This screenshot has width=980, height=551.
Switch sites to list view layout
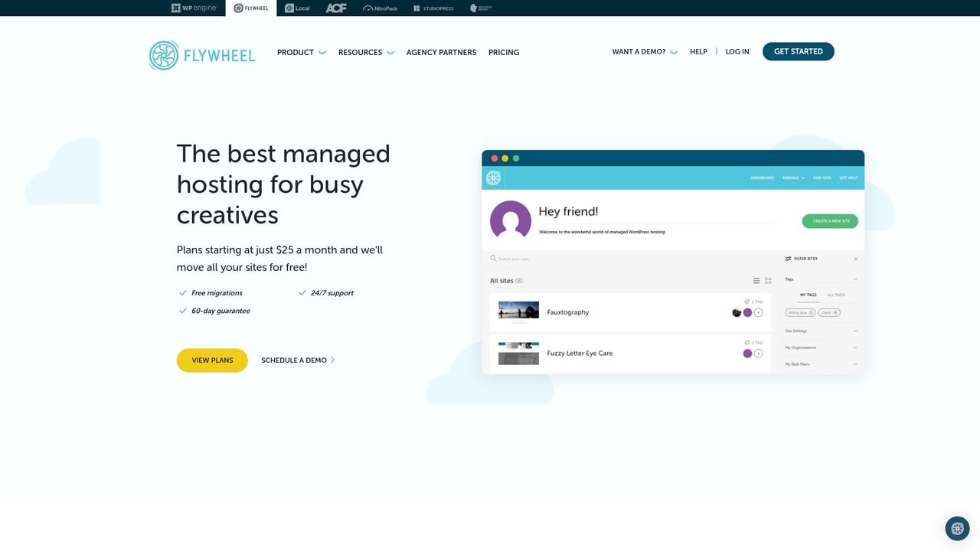756,280
